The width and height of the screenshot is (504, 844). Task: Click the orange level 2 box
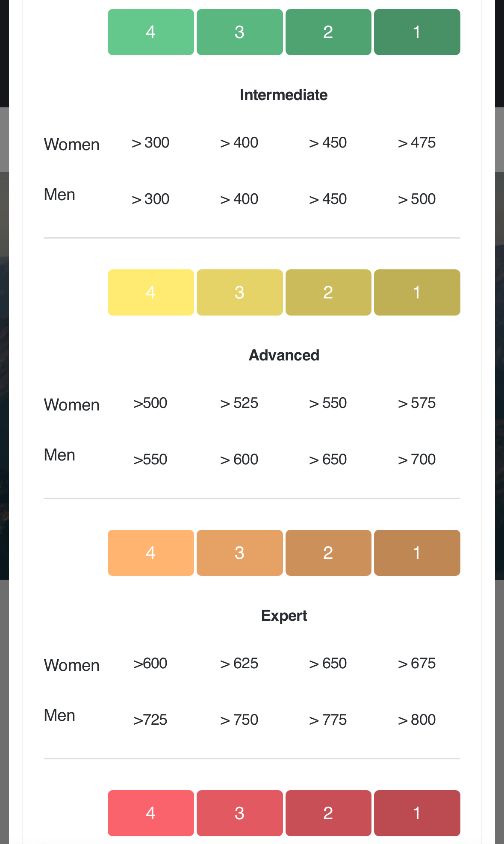click(x=328, y=553)
